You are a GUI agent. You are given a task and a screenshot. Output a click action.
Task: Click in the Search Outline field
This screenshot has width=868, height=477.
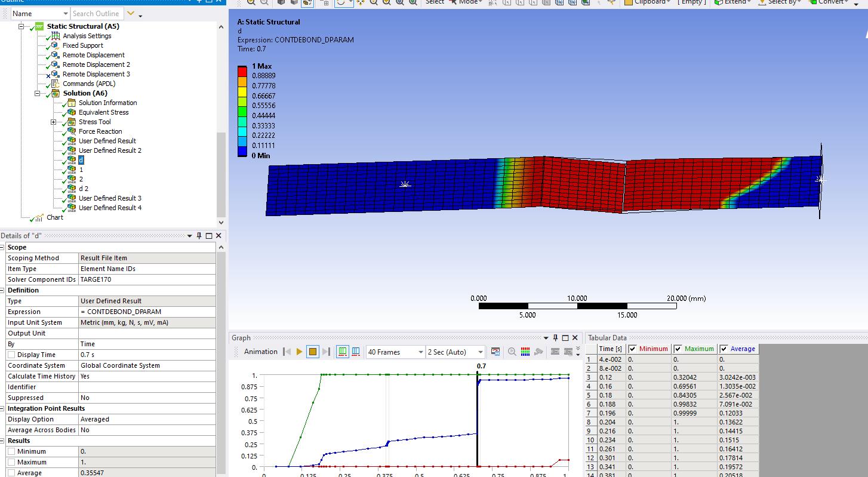[x=96, y=14]
